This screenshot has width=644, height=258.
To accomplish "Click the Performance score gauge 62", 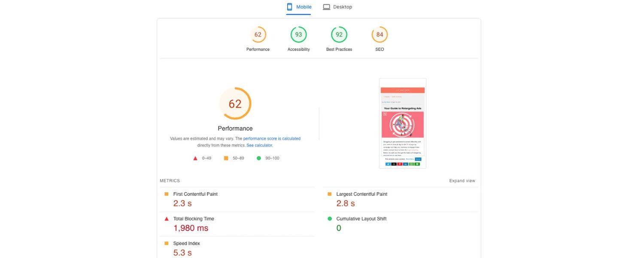I will (x=258, y=35).
